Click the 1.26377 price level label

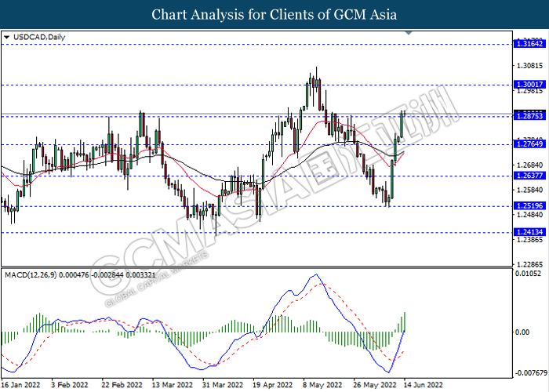[x=529, y=176]
